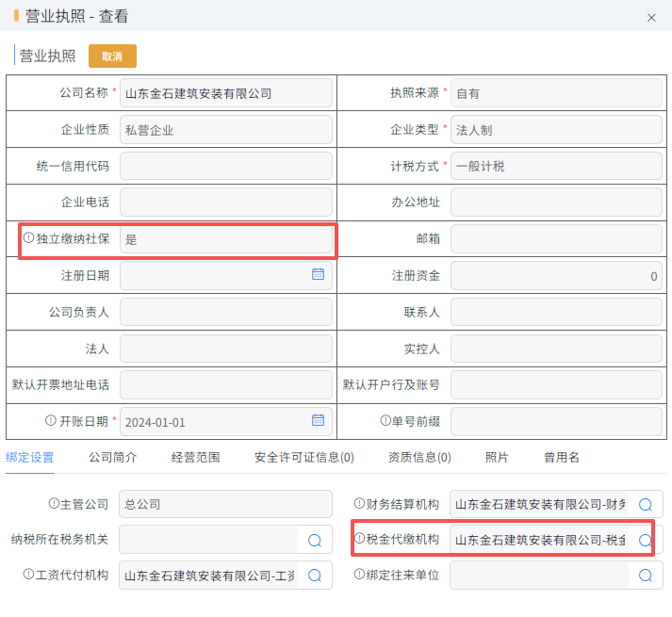672x617 pixels.
Task: Click the info icon beside 财务结算机构
Action: coord(359,503)
